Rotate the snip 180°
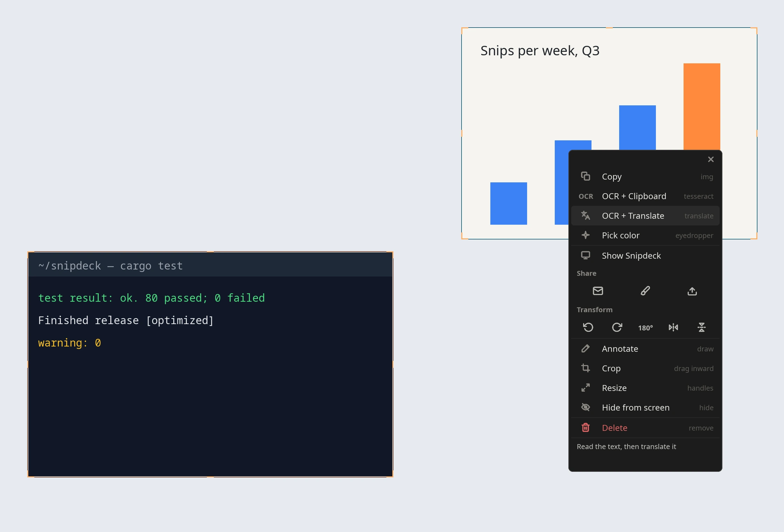Screen dimensions: 784x532 pyautogui.click(x=645, y=328)
